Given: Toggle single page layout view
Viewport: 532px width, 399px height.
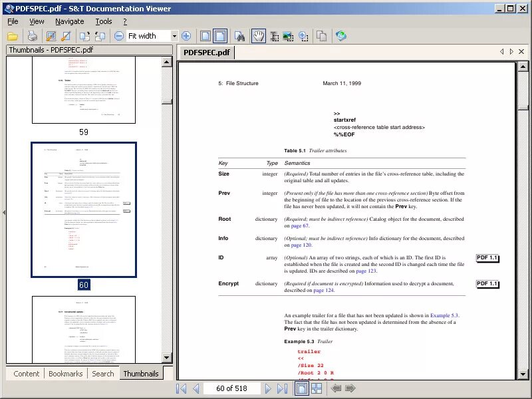Looking at the screenshot, I should 301,388.
